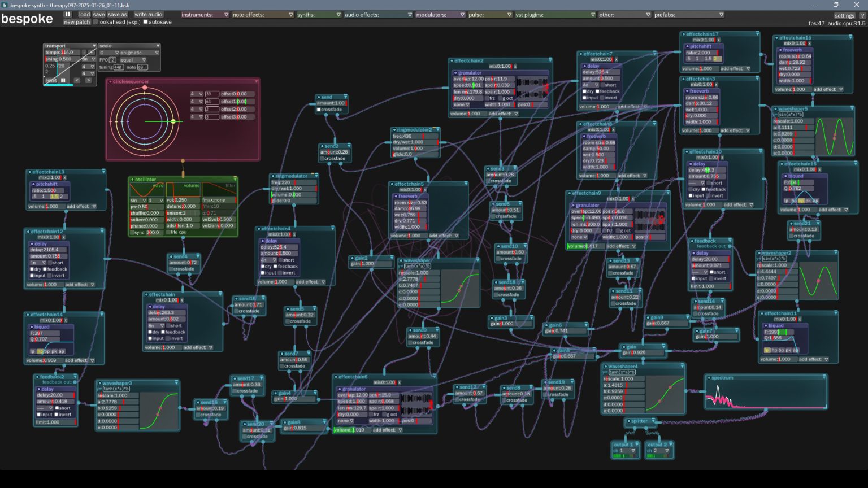The width and height of the screenshot is (868, 488).
Task: Toggle the effectchain7 module enable dot
Action: (580, 54)
